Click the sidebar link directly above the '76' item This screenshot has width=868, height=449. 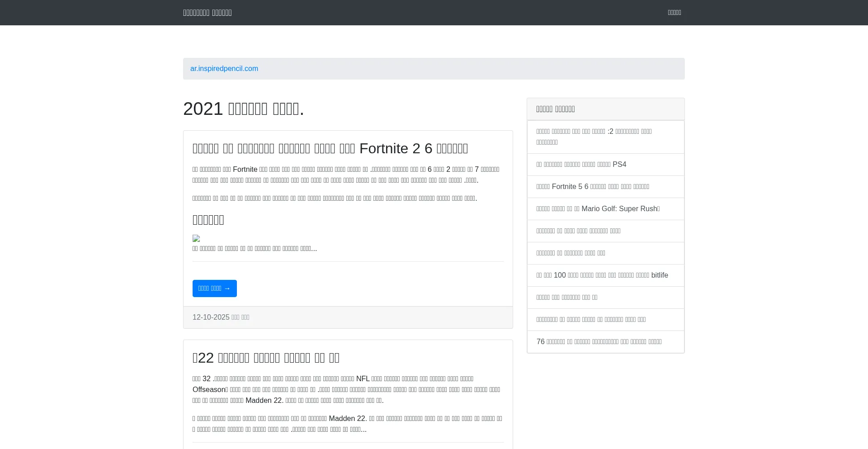[x=591, y=320]
